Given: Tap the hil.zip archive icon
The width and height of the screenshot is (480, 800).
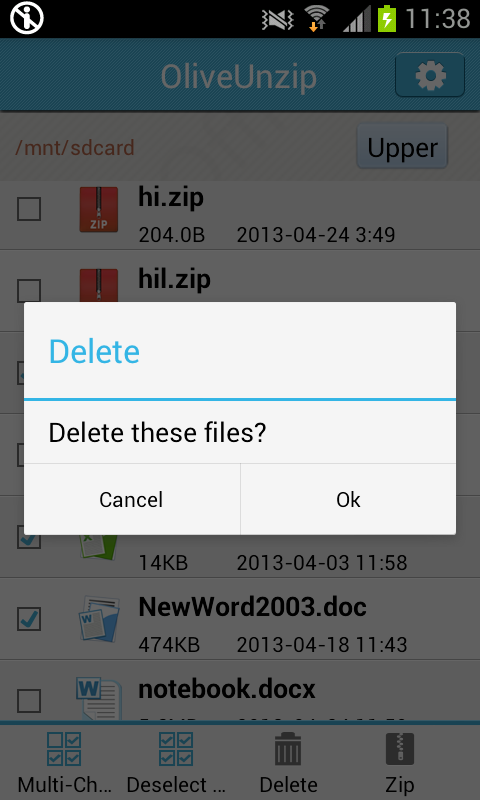Looking at the screenshot, I should point(98,285).
